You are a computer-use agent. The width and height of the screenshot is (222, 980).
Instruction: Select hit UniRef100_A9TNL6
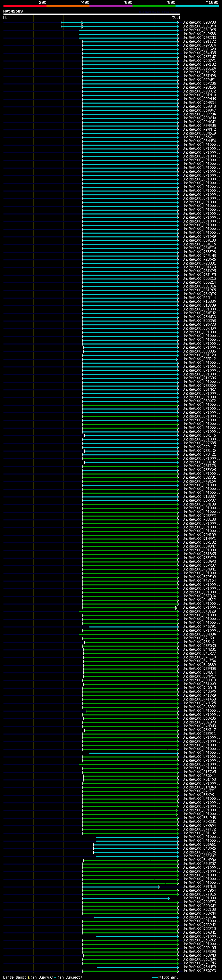[199, 886]
